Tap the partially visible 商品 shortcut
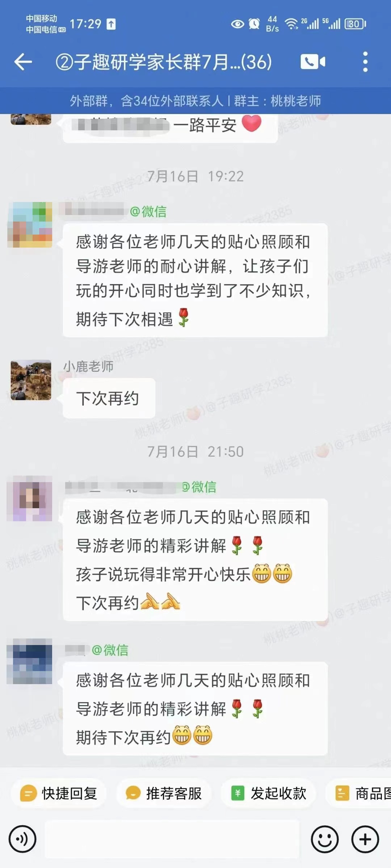Viewport: 391px width, 868px height. (359, 793)
